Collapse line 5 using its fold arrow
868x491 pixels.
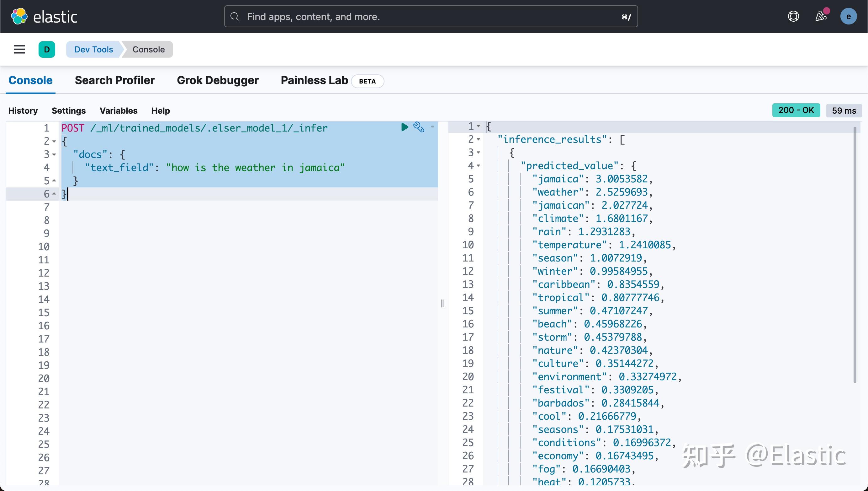click(x=55, y=181)
